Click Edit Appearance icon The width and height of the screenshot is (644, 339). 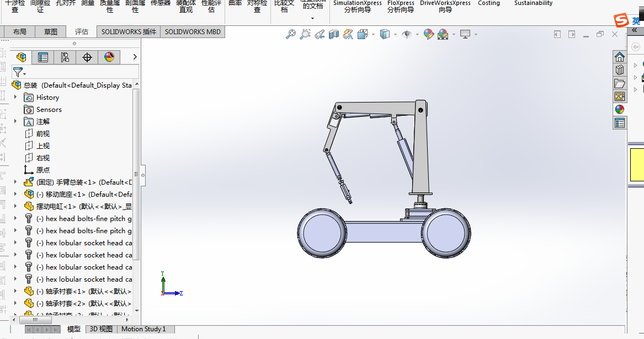click(x=428, y=35)
